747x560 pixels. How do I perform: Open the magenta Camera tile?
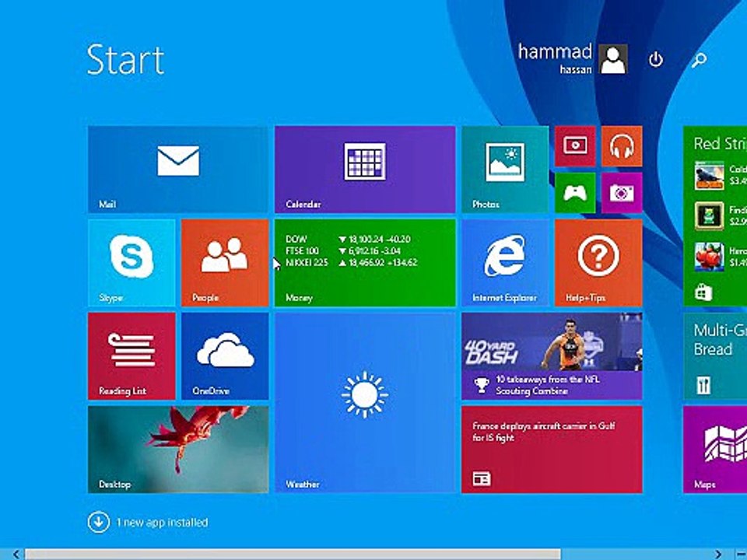tap(622, 193)
